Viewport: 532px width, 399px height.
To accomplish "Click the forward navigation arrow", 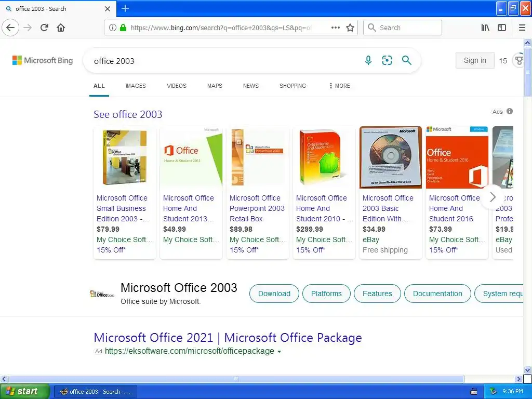I will tap(28, 28).
